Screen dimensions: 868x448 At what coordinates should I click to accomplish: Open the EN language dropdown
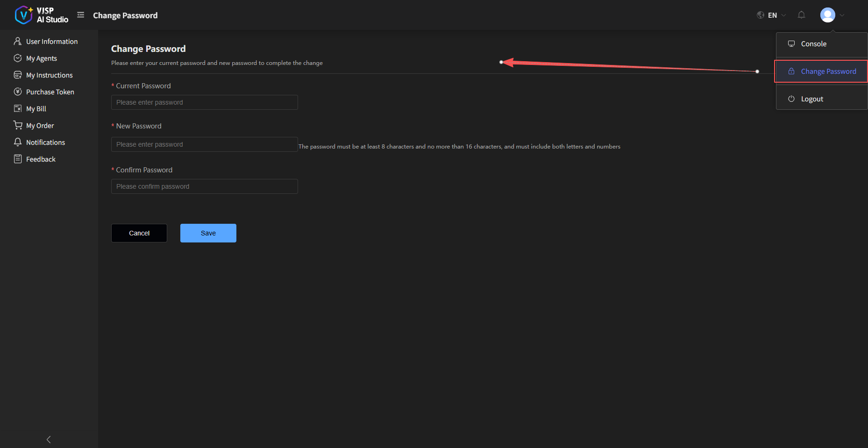click(773, 14)
